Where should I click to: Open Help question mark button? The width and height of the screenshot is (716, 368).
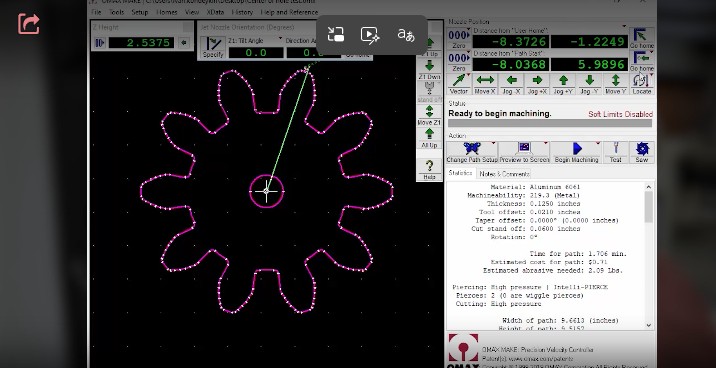[x=429, y=169]
